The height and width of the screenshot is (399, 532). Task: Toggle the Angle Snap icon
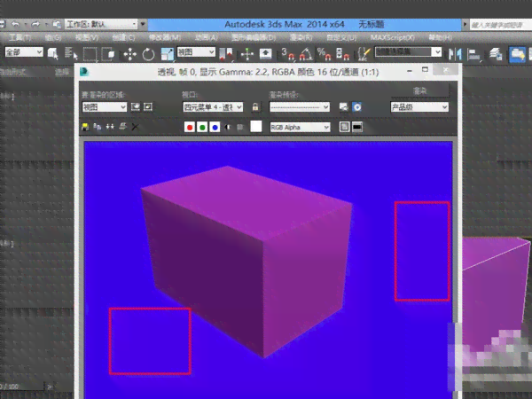click(306, 54)
